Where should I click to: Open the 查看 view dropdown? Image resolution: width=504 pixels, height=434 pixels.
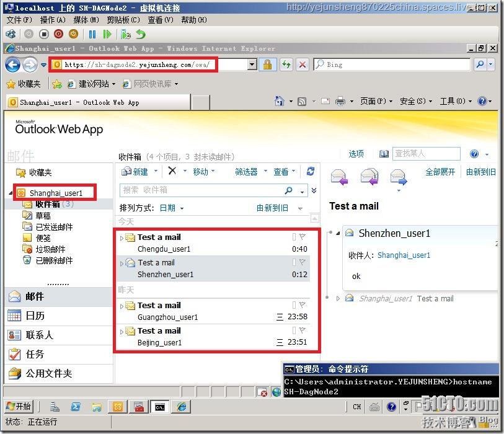coord(284,172)
